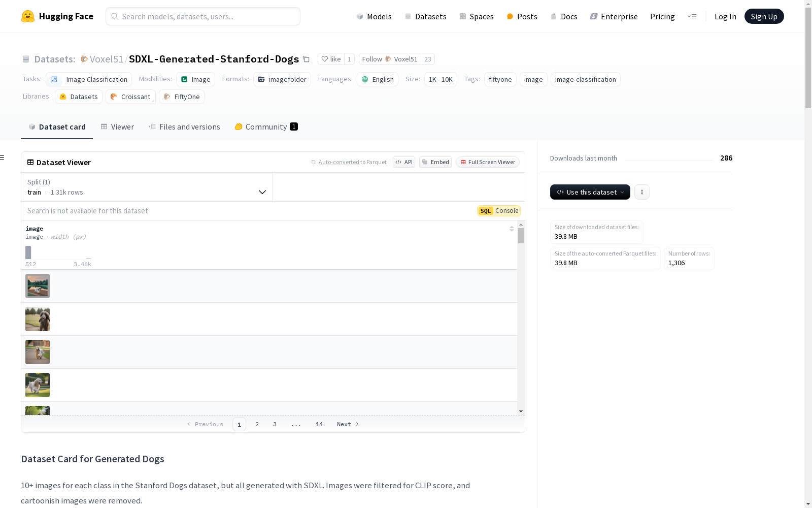Viewport: 812px width, 508px height.
Task: Click the FiftyOne library tag
Action: (182, 97)
